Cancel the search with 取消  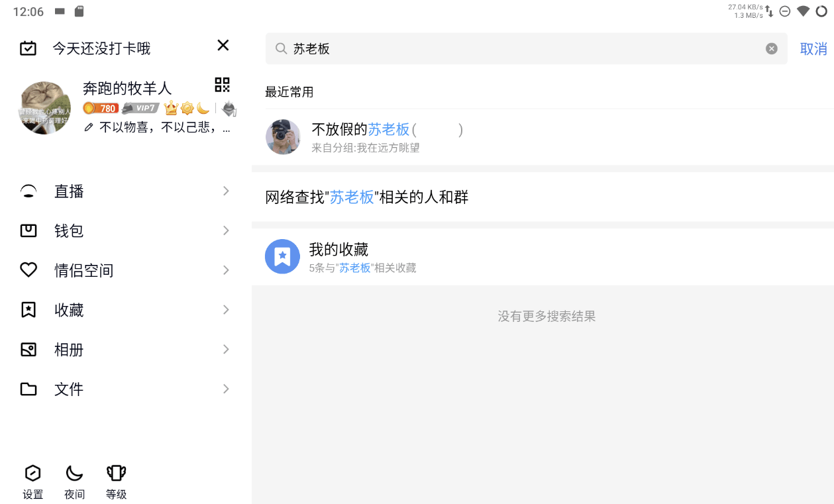(813, 49)
